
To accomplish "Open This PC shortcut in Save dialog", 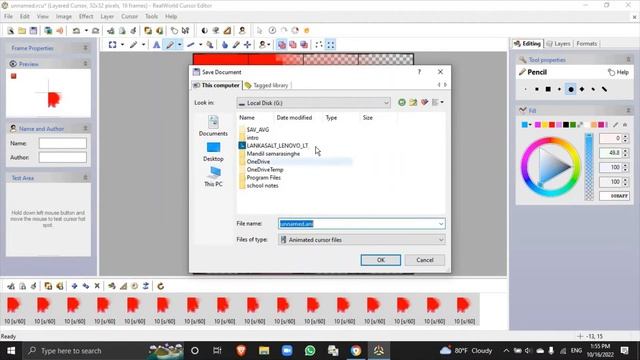I will (x=213, y=176).
